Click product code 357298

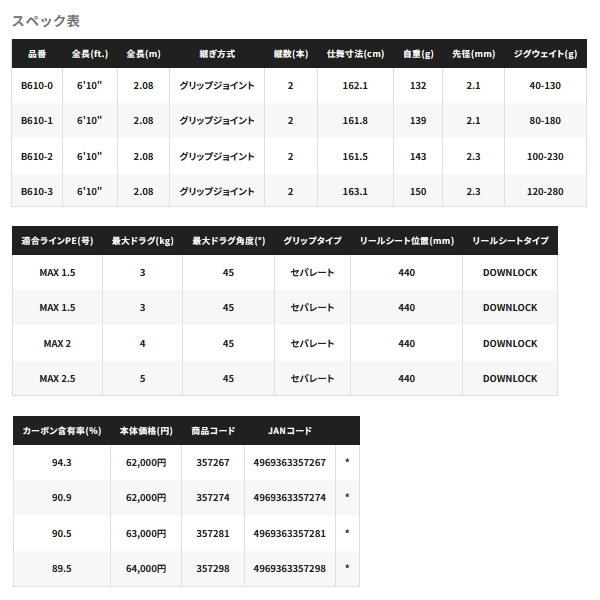[213, 569]
